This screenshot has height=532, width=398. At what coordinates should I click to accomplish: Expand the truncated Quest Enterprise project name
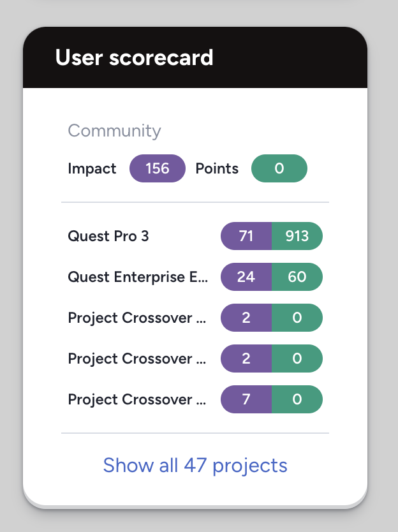click(138, 277)
